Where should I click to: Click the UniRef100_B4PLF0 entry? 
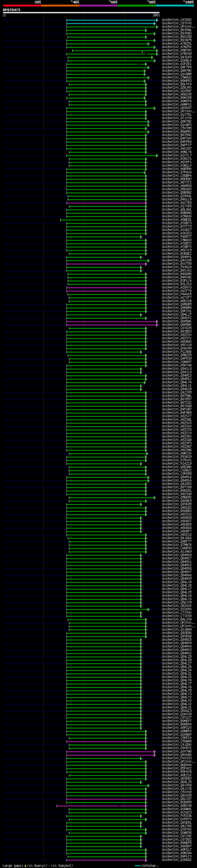[x=177, y=856]
